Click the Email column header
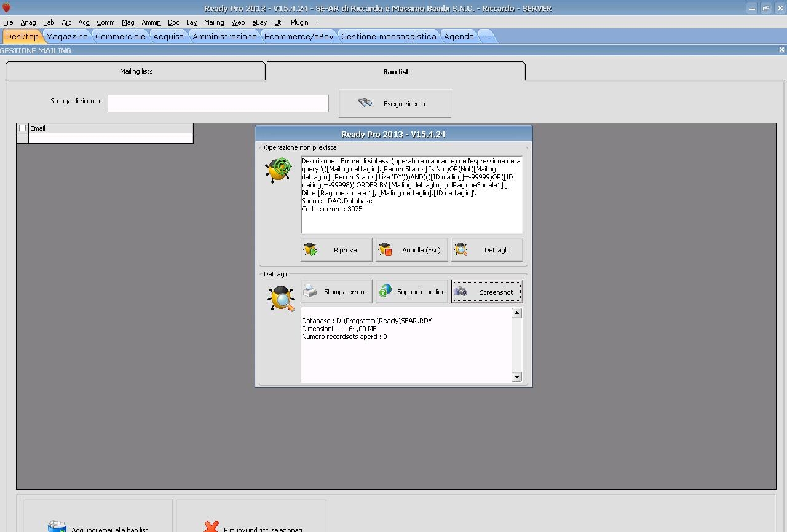The image size is (787, 532). pos(111,128)
